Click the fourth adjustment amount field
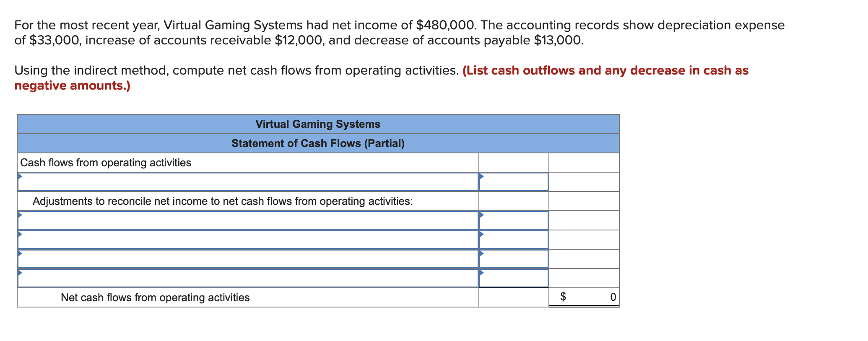This screenshot has width=868, height=341. (x=514, y=278)
